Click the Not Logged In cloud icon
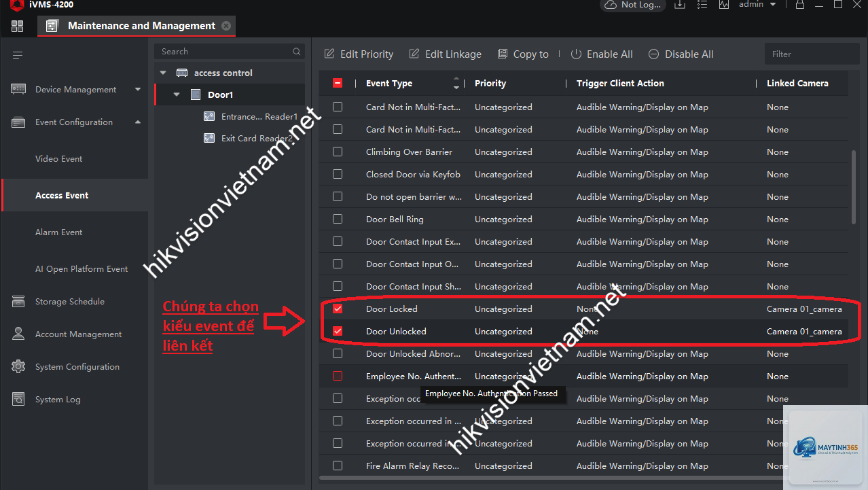The image size is (868, 490). point(612,4)
